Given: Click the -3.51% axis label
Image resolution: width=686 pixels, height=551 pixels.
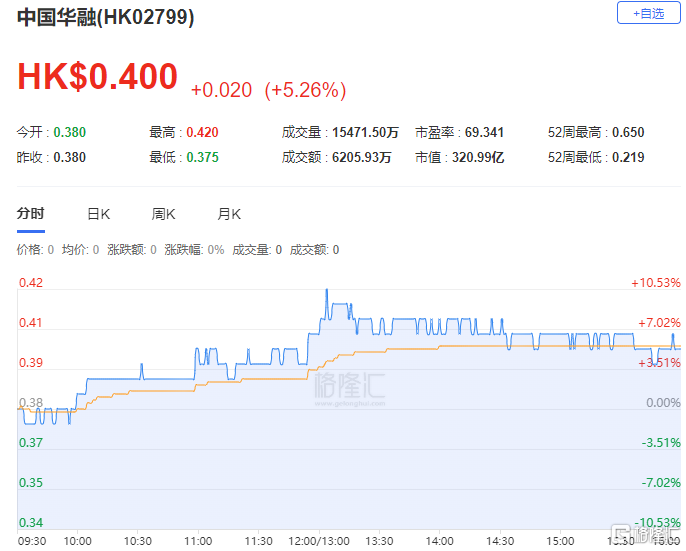Looking at the screenshot, I should pos(661,443).
